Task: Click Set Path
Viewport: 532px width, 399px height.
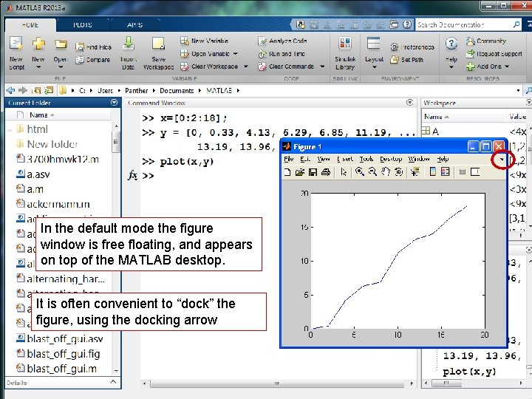Action: 407,60
